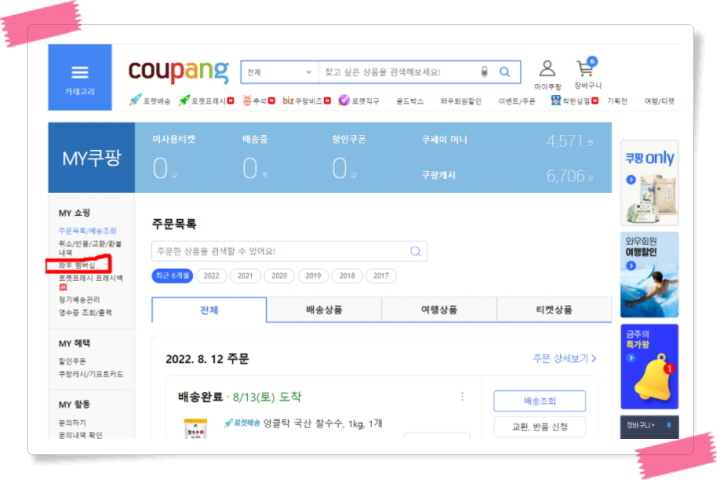The height and width of the screenshot is (480, 717).
Task: Open 와우 멤버십 in sidebar
Action: click(77, 265)
